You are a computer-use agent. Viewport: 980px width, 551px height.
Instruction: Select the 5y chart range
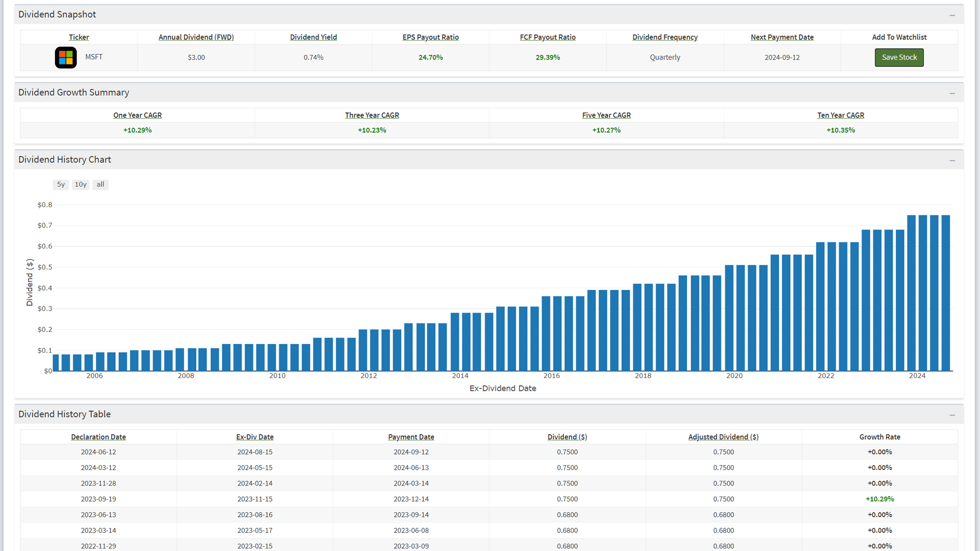[61, 184]
